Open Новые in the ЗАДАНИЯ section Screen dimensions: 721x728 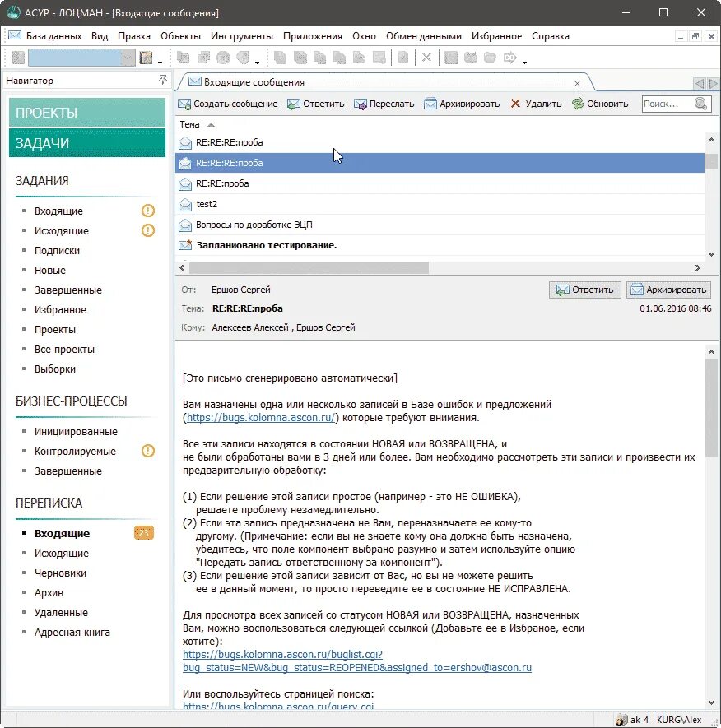point(49,270)
